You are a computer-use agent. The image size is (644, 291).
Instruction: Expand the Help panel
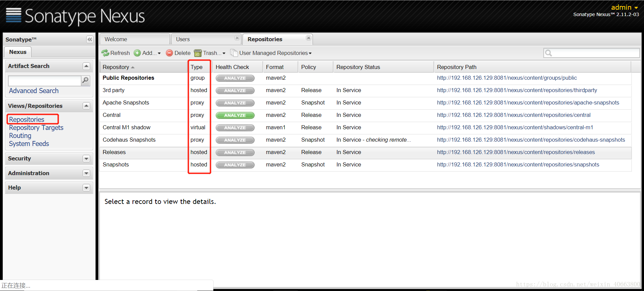(x=86, y=188)
